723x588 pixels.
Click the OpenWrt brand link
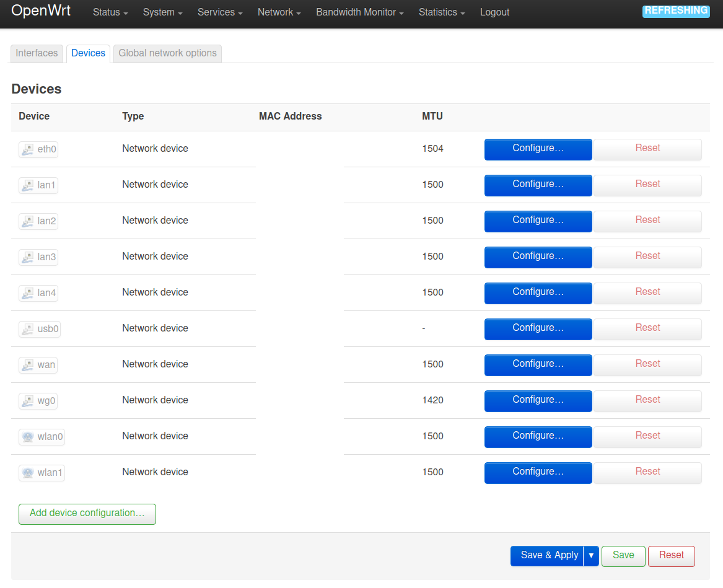tap(40, 11)
